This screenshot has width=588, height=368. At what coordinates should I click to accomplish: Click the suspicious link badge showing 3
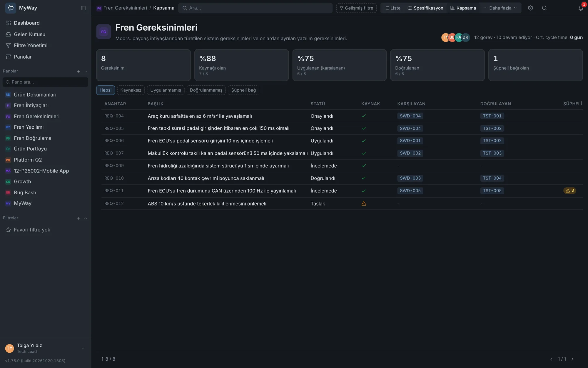coord(570,190)
